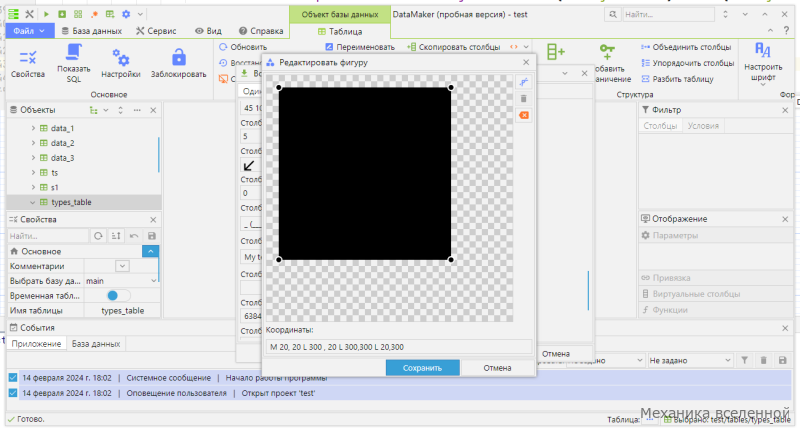Click the Заблокировать lock button
800x431 pixels.
click(179, 63)
